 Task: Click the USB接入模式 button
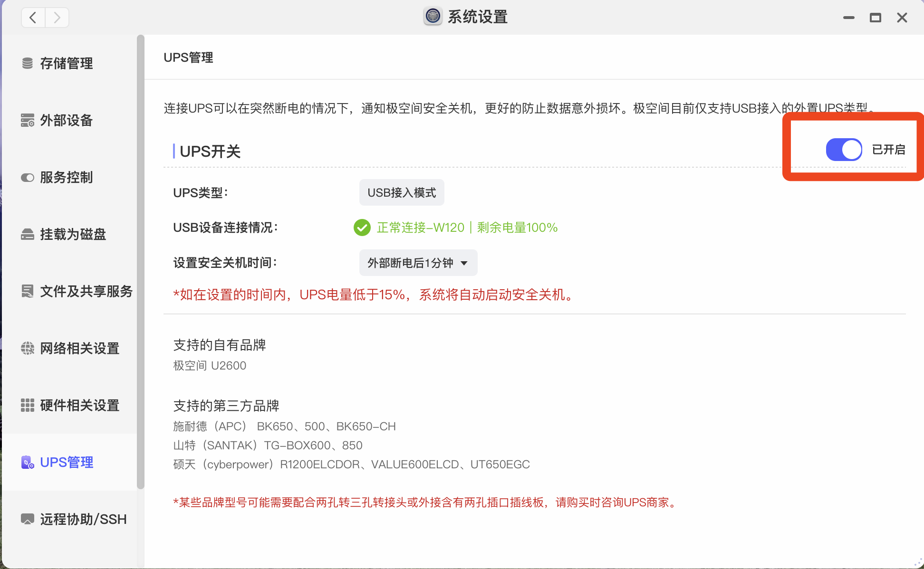click(x=401, y=192)
